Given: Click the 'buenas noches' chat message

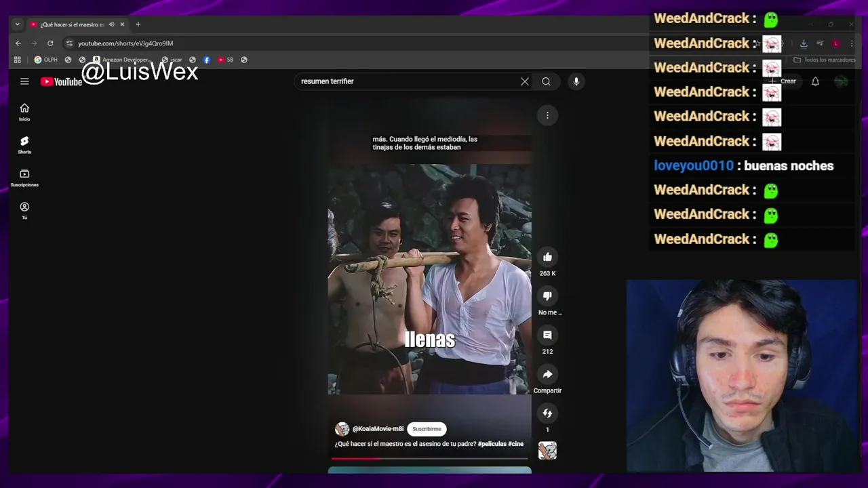Looking at the screenshot, I should pyautogui.click(x=789, y=165).
